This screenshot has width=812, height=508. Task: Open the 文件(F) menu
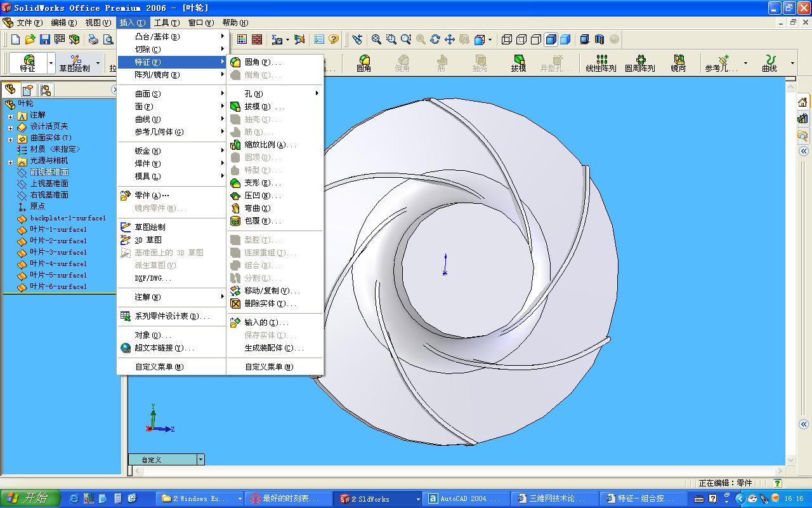point(30,23)
